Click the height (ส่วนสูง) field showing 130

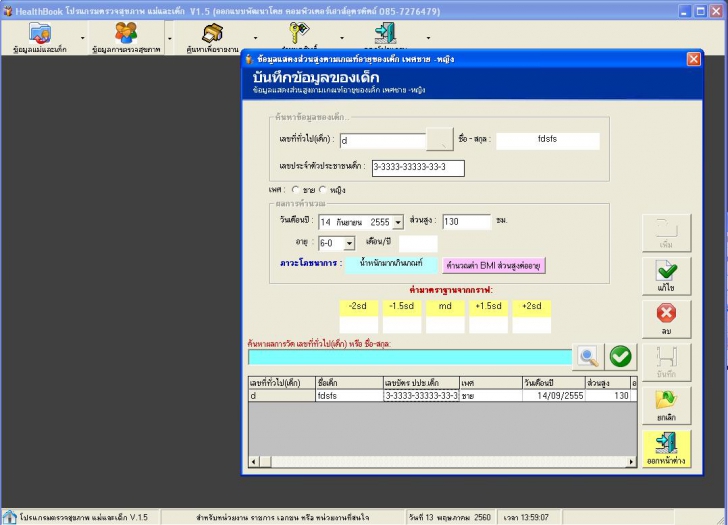point(466,222)
